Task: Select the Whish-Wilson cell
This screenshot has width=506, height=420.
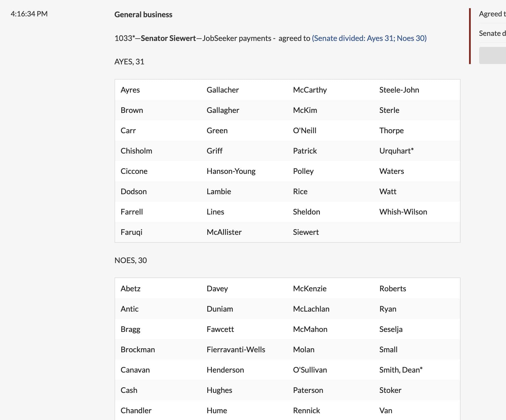Action: (x=417, y=212)
